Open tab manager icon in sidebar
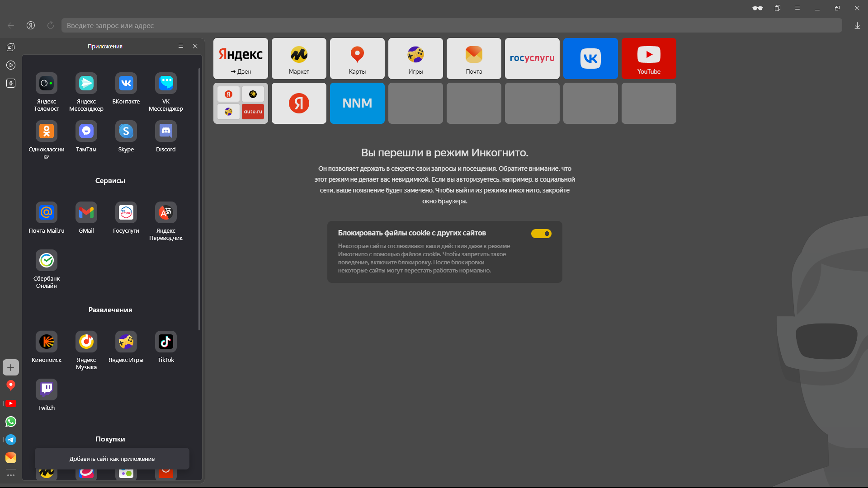 11,47
